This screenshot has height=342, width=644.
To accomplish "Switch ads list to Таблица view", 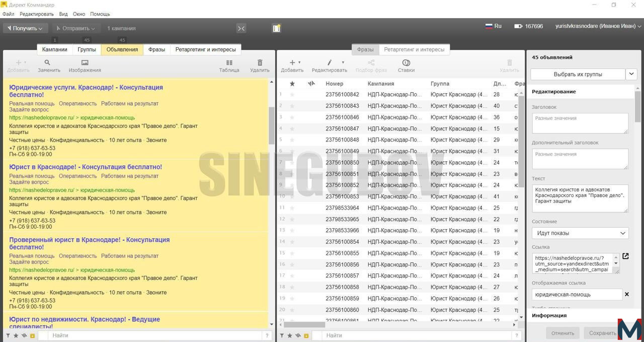I will (x=229, y=63).
